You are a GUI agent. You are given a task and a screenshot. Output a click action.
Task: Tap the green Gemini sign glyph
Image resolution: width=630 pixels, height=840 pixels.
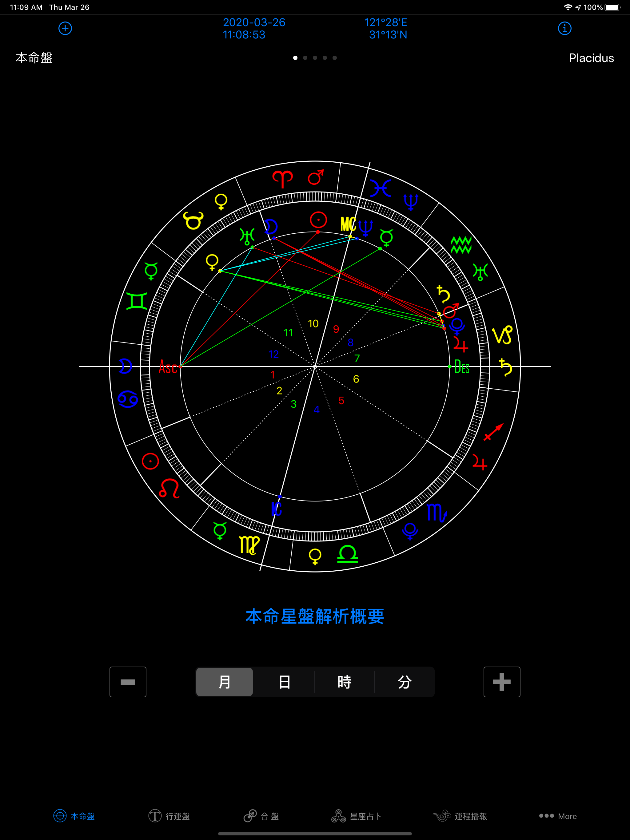137,301
